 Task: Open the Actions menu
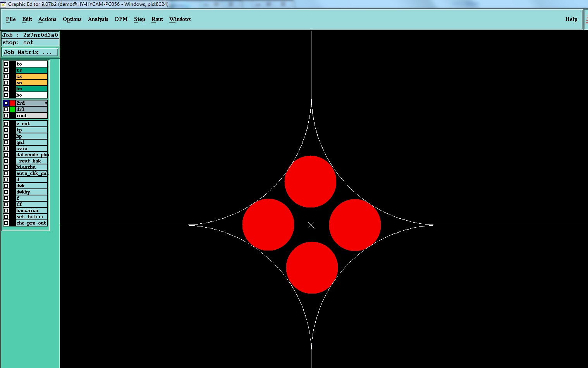[47, 19]
